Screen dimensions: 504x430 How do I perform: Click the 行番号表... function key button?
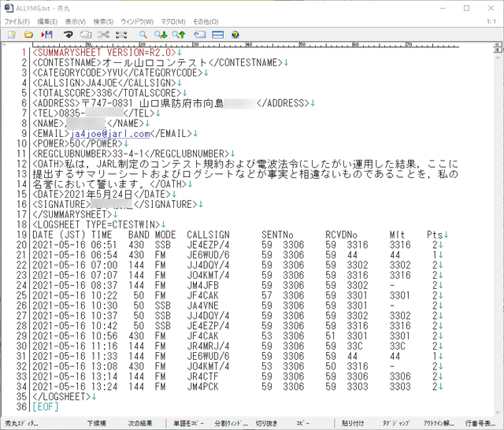tap(480, 423)
